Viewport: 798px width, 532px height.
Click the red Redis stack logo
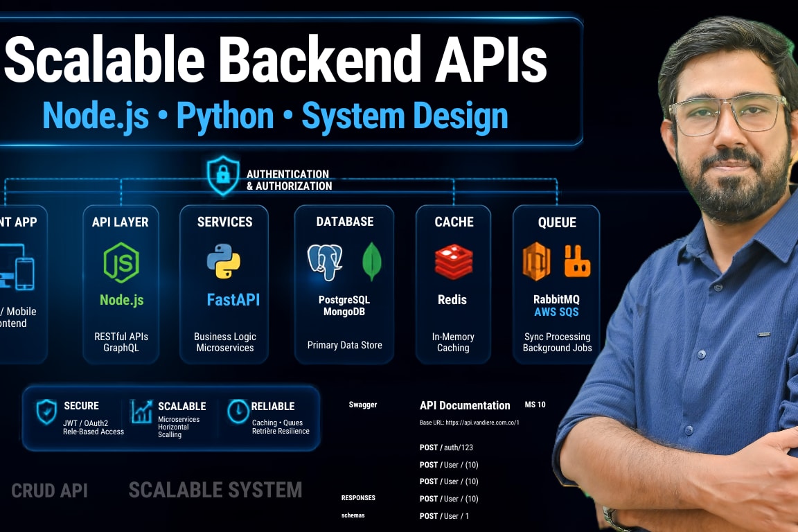454,262
